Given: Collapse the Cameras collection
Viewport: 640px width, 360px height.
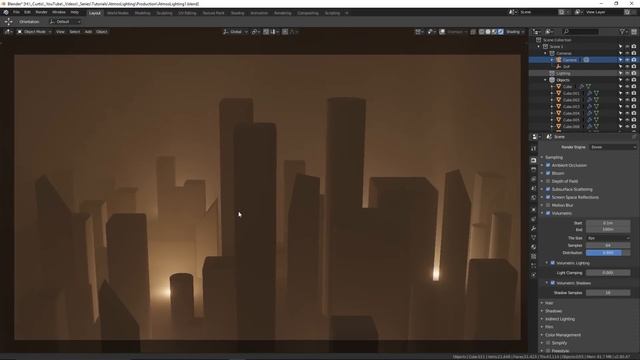Looking at the screenshot, I should pyautogui.click(x=545, y=53).
